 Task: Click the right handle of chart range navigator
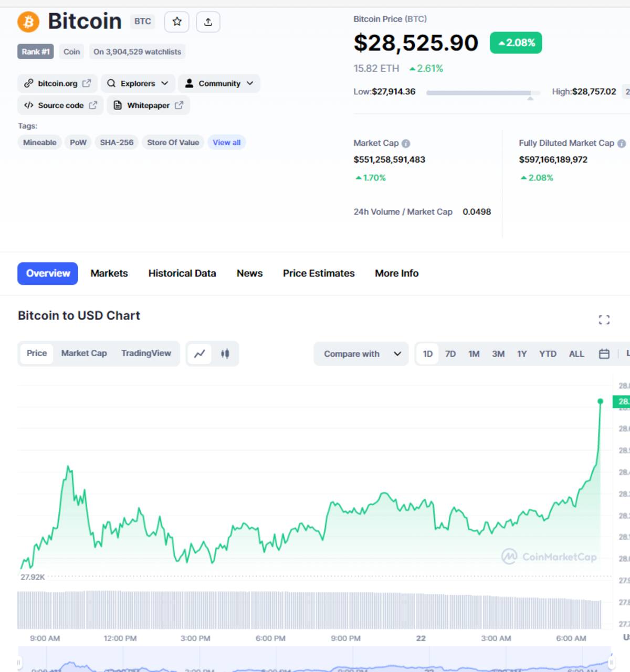tap(611, 663)
